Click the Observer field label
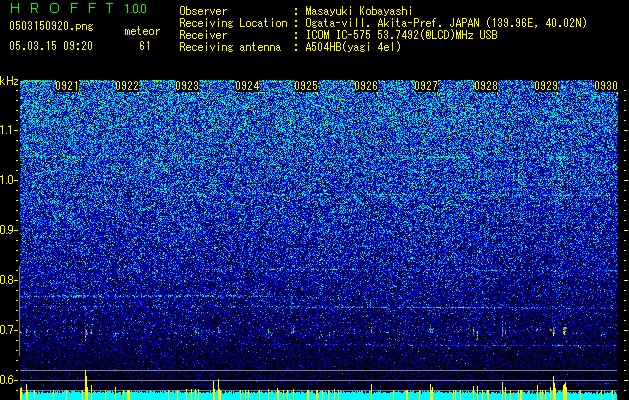This screenshot has height=400, width=629. (x=203, y=11)
